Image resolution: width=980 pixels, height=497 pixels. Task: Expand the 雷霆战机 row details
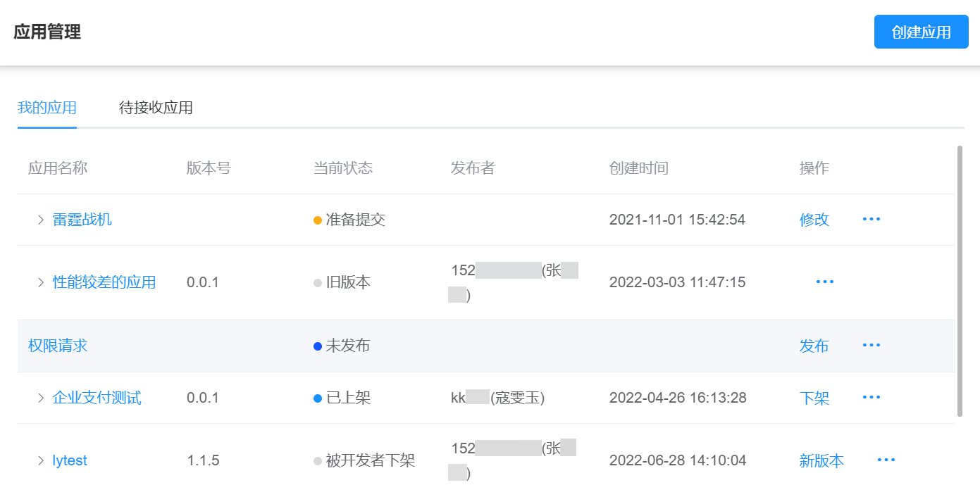click(x=41, y=219)
